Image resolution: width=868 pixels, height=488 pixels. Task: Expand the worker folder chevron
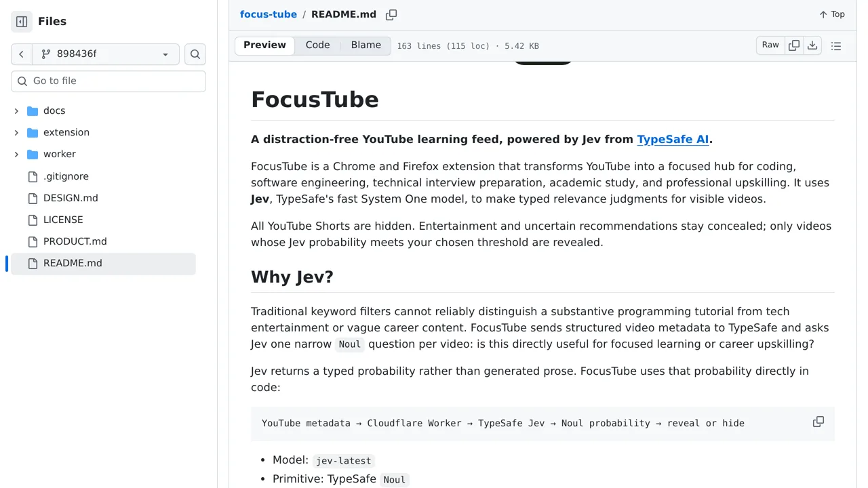pos(16,154)
